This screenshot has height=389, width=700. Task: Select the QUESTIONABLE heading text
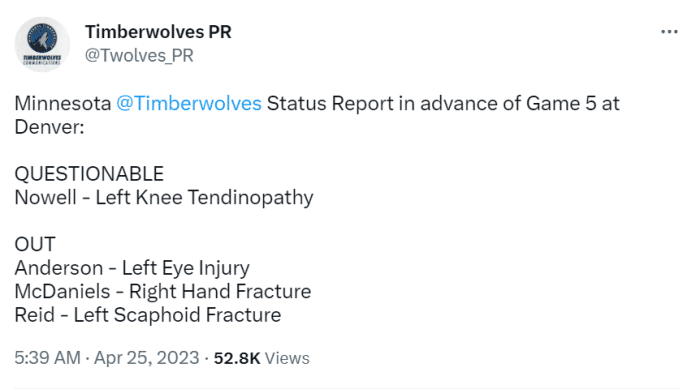[89, 174]
